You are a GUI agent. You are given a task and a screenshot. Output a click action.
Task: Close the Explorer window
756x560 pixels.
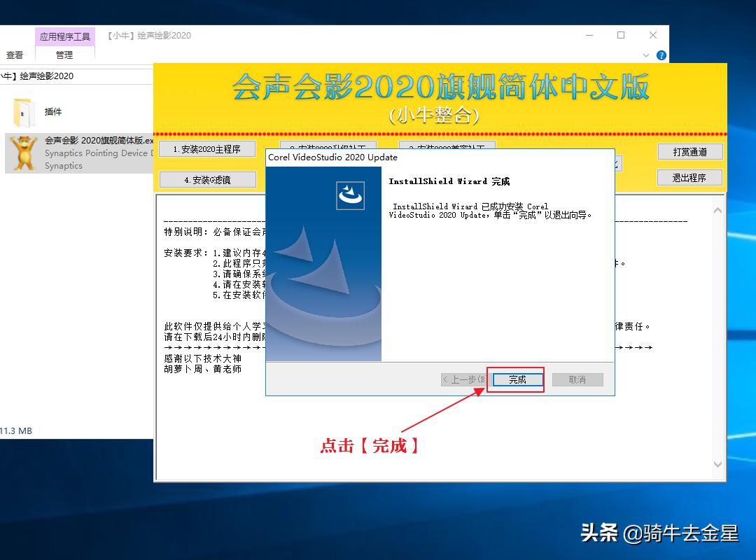click(x=653, y=35)
